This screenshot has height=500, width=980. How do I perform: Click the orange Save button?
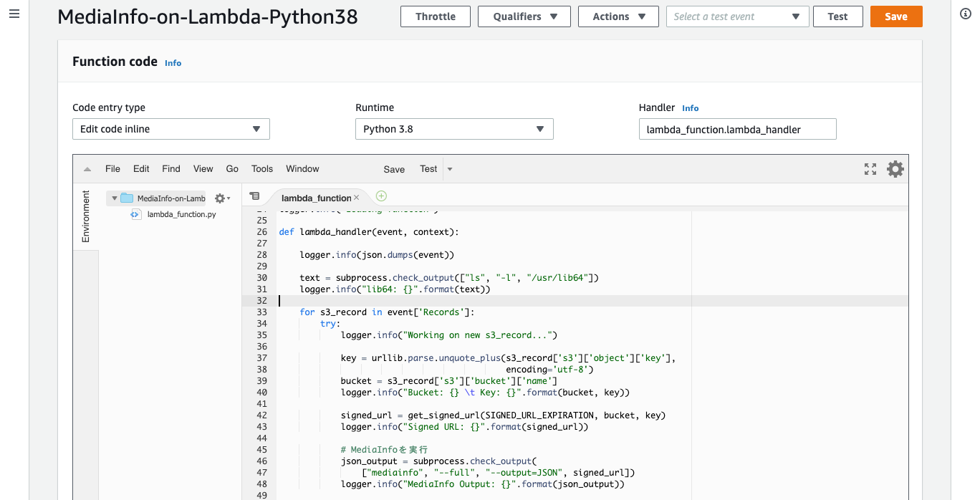click(896, 16)
